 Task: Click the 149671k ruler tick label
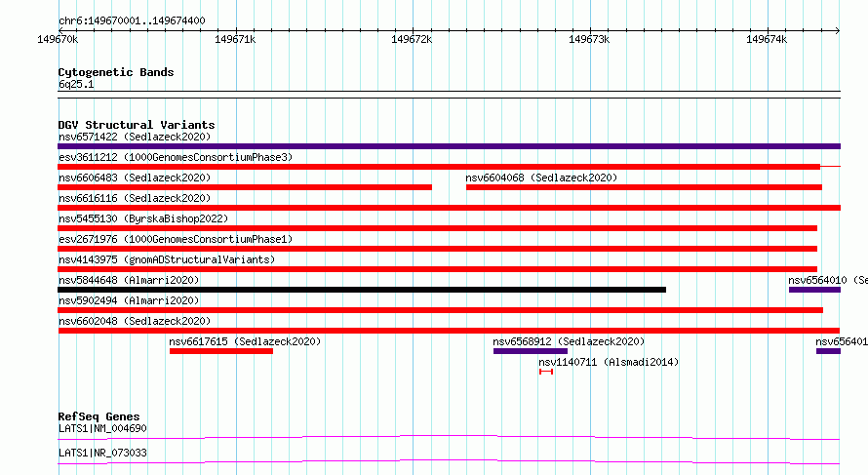[235, 39]
